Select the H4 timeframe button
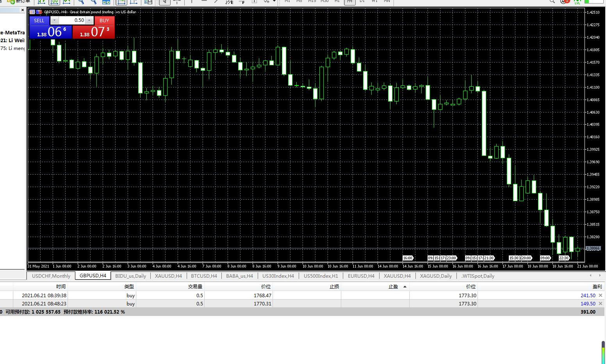Image resolution: width=606 pixels, height=364 pixels. tap(349, 2)
